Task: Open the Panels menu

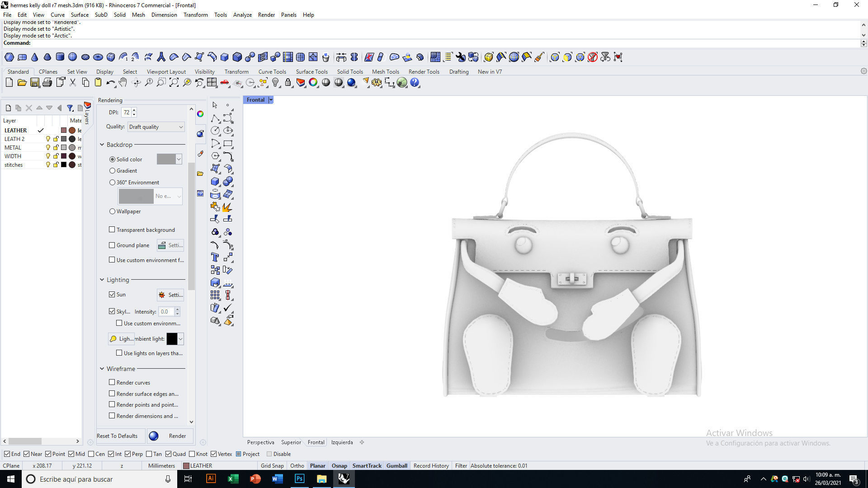Action: (288, 15)
